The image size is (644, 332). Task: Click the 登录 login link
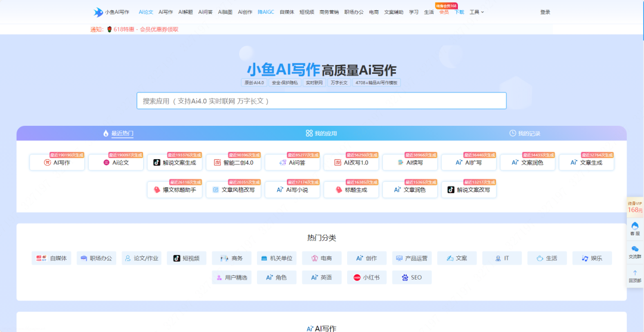tap(545, 13)
